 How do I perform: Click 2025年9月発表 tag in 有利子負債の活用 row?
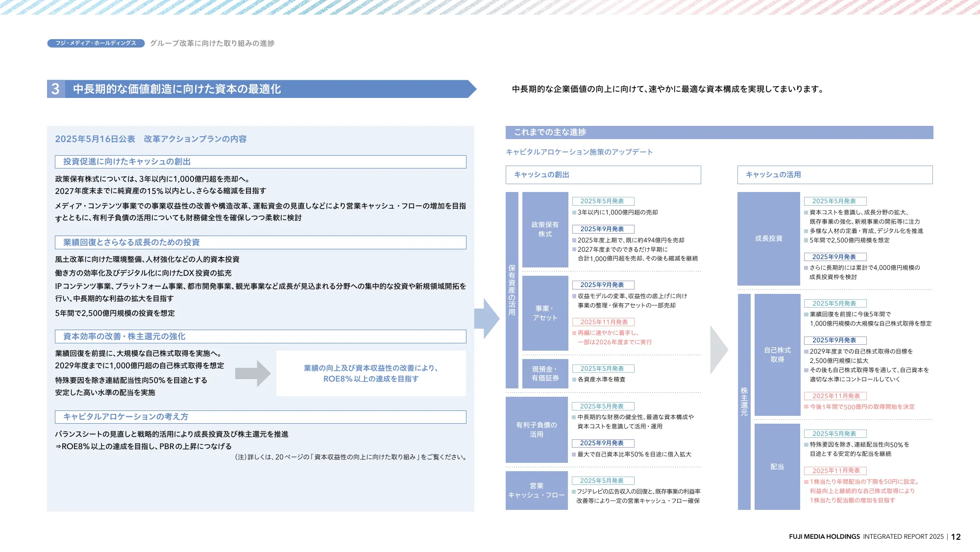tap(604, 443)
